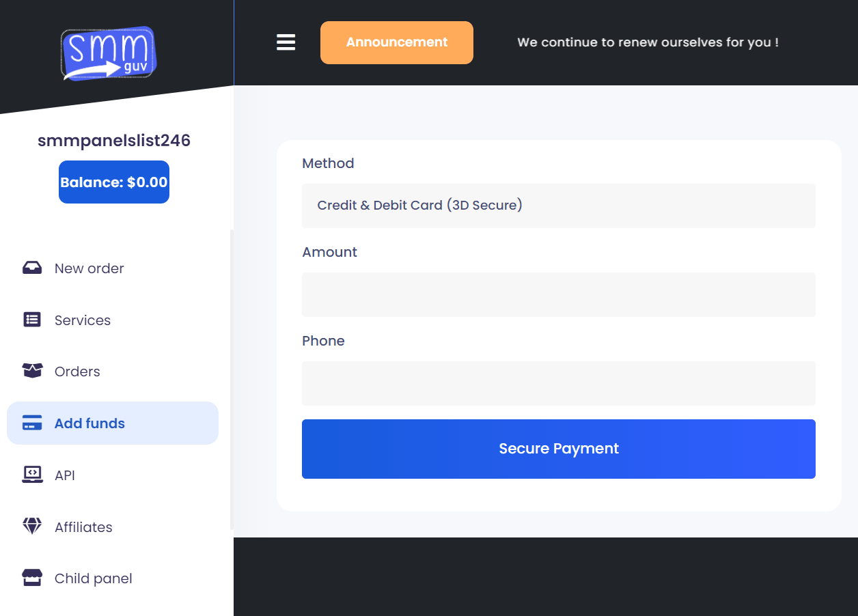Open the New order menu item
The width and height of the screenshot is (858, 616).
(x=89, y=268)
